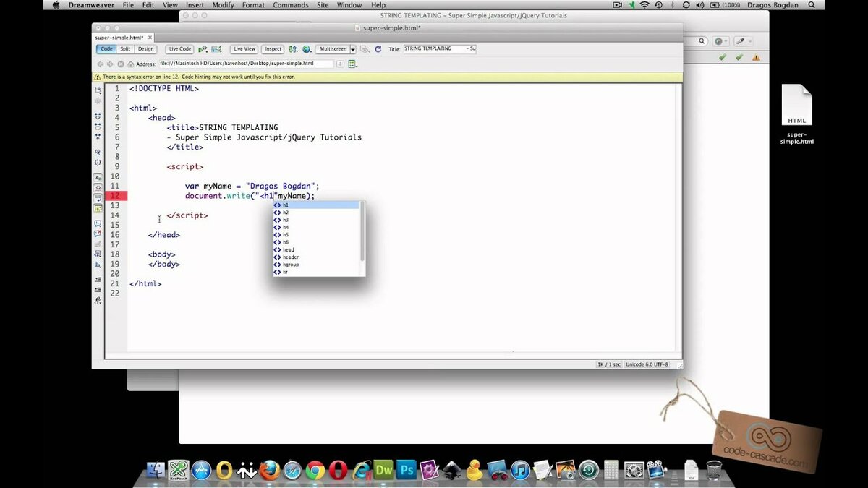Select super-simple.html file on desktop
Viewport: 868px width, 488px height.
(796, 114)
